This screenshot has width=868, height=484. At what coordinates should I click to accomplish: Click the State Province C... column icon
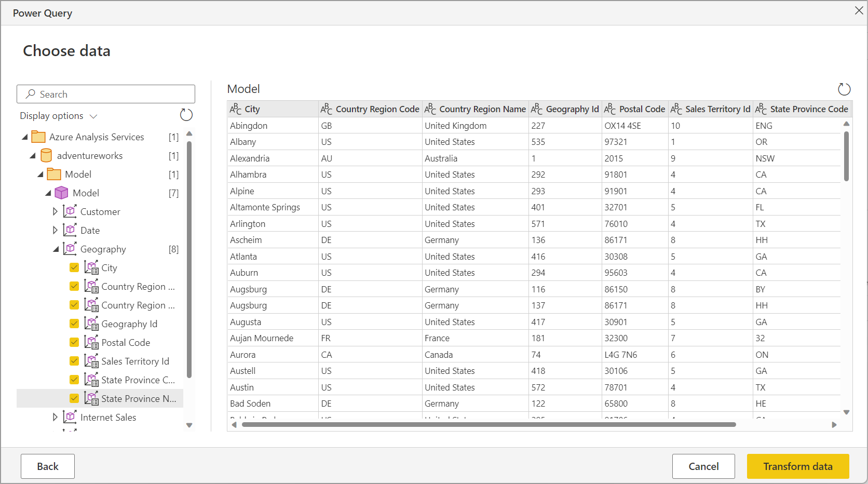[91, 380]
